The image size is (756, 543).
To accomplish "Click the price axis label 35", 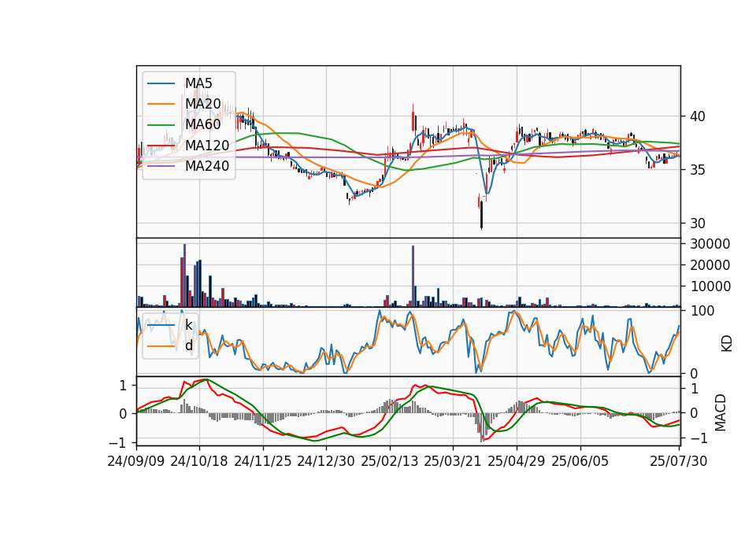I will (x=698, y=170).
